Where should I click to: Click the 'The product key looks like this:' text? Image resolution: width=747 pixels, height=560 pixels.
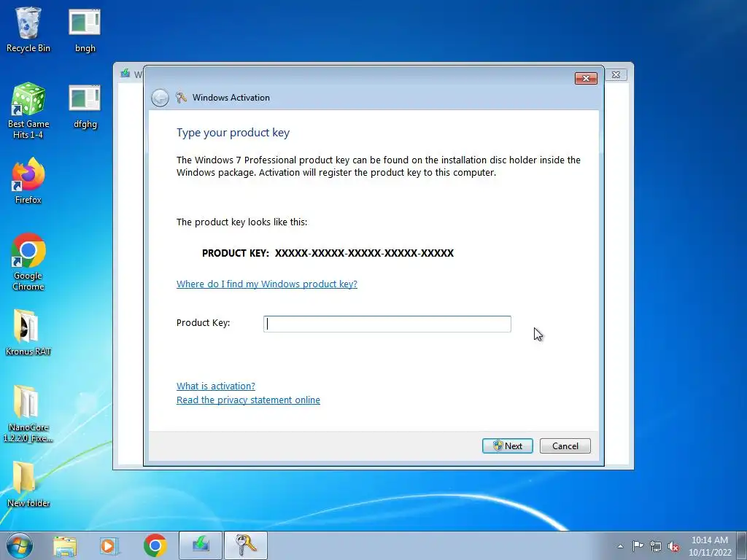[242, 222]
